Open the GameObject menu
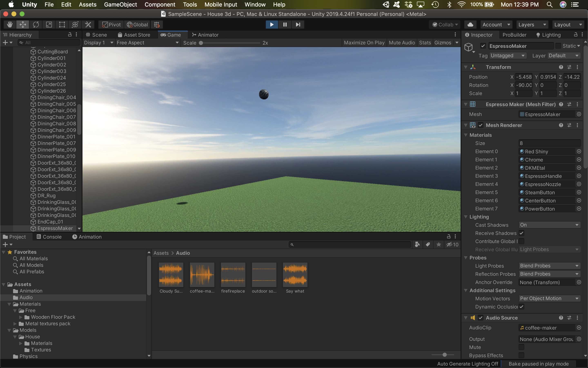Viewport: 588px width, 368px height. (120, 4)
